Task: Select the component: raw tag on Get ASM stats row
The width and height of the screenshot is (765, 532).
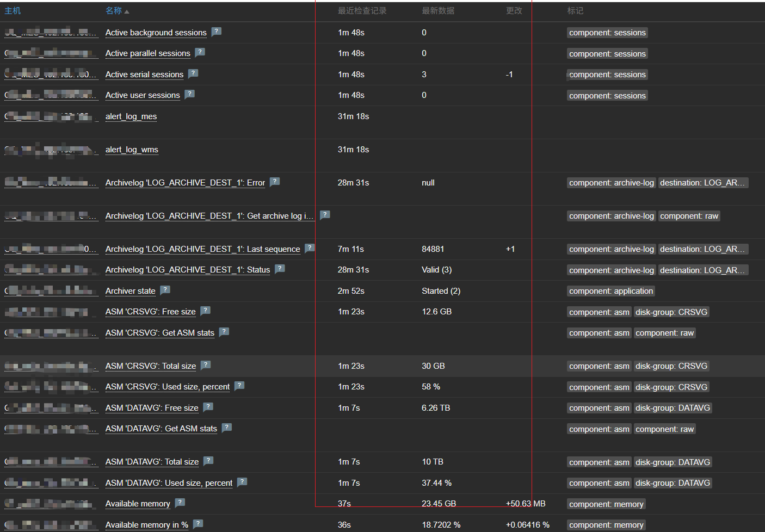Action: tap(664, 332)
